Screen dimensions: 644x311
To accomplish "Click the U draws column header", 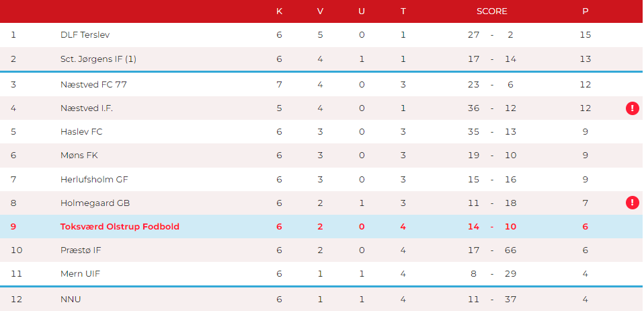I will click(362, 11).
